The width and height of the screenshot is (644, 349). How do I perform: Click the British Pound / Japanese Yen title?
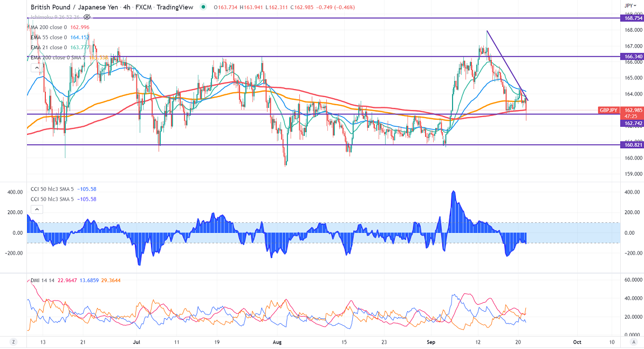[74, 7]
